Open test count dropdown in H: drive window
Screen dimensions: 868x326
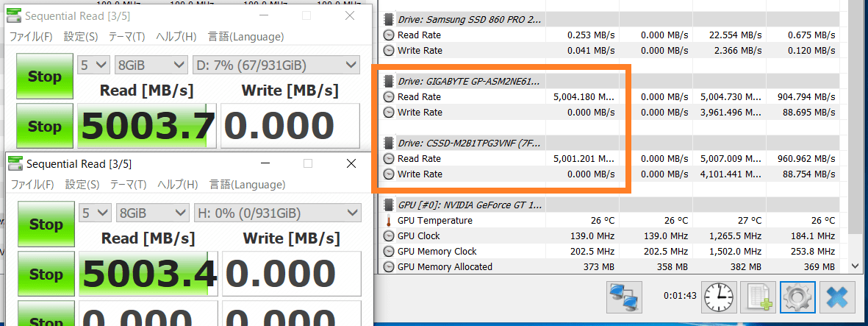(95, 213)
